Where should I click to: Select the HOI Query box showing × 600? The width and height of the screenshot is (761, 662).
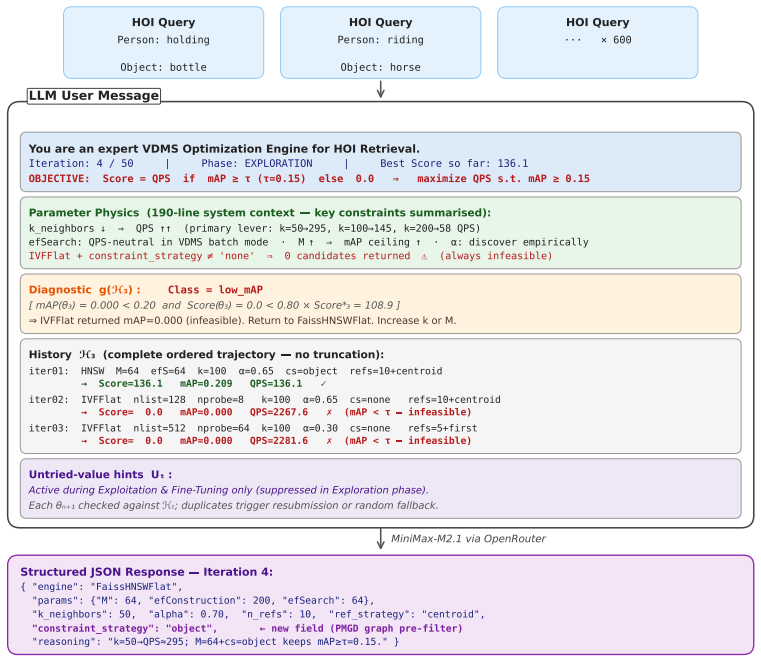[597, 43]
